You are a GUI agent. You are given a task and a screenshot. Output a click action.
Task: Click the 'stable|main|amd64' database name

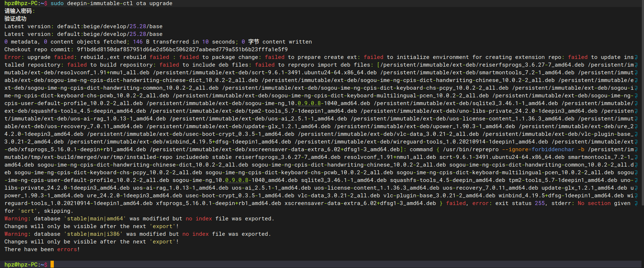95,219
